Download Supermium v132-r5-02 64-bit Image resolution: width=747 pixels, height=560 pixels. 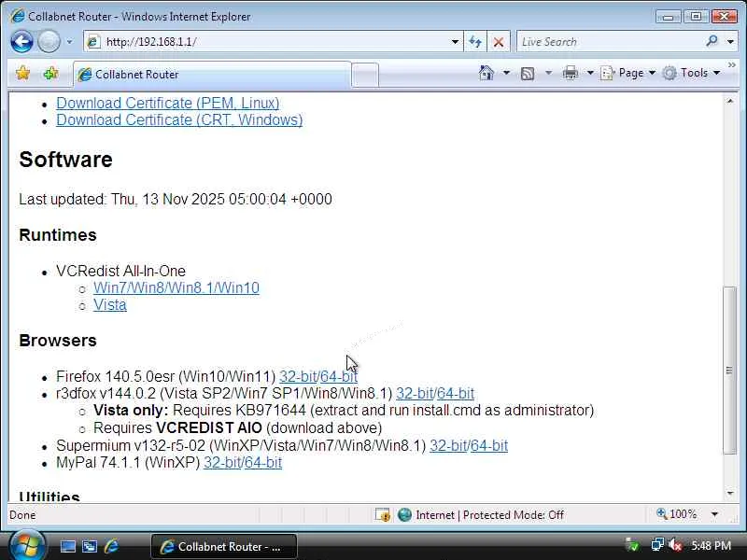489,446
